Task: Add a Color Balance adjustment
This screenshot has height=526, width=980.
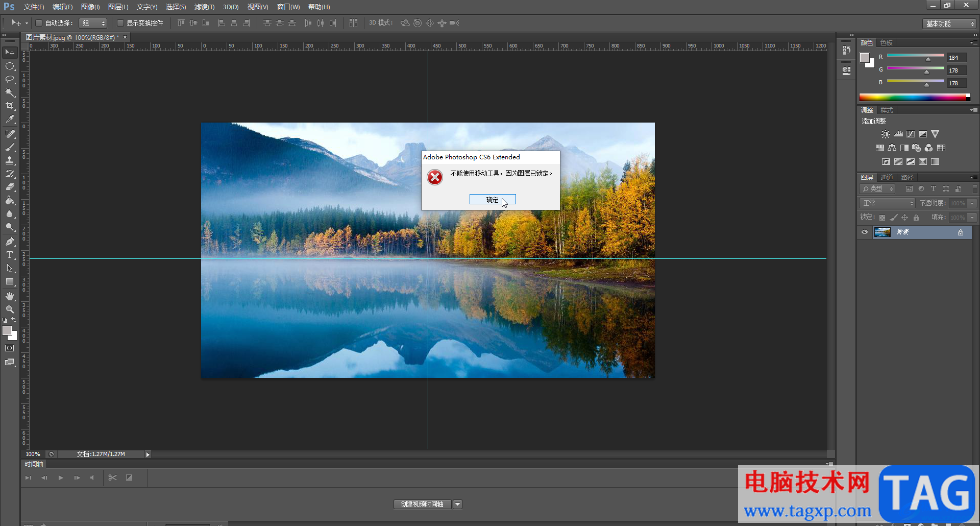Action: click(892, 148)
